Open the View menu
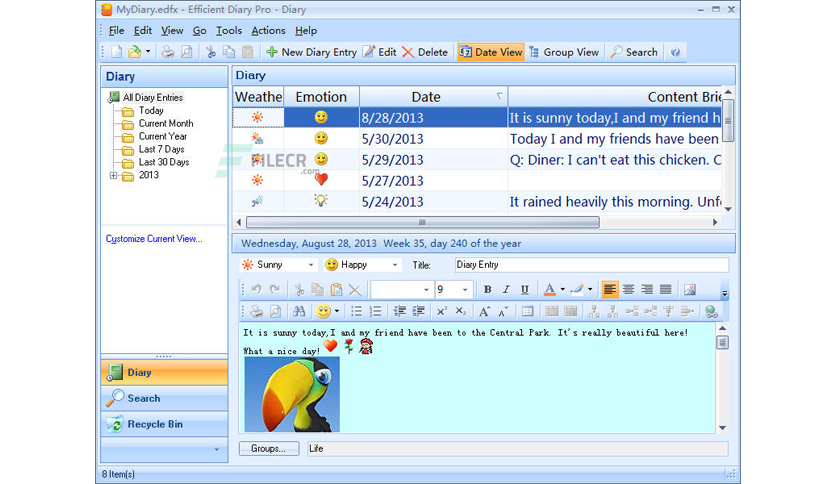836x484 pixels. (172, 31)
